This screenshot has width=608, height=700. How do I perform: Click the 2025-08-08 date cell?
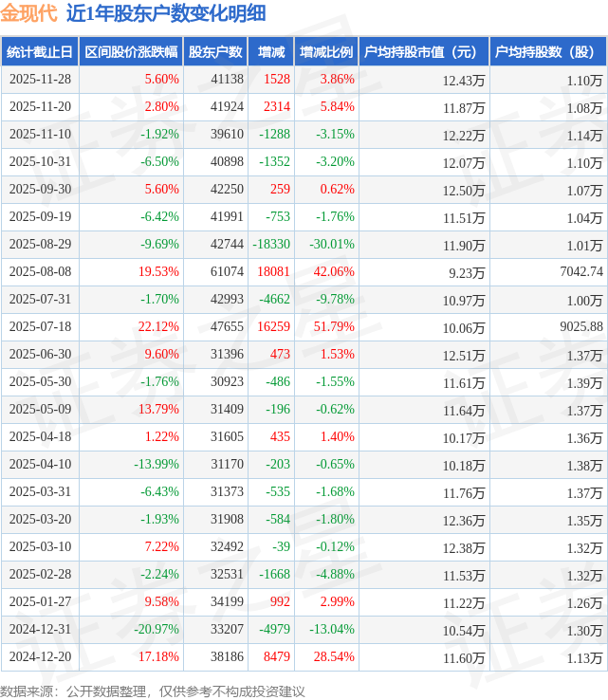pos(40,272)
